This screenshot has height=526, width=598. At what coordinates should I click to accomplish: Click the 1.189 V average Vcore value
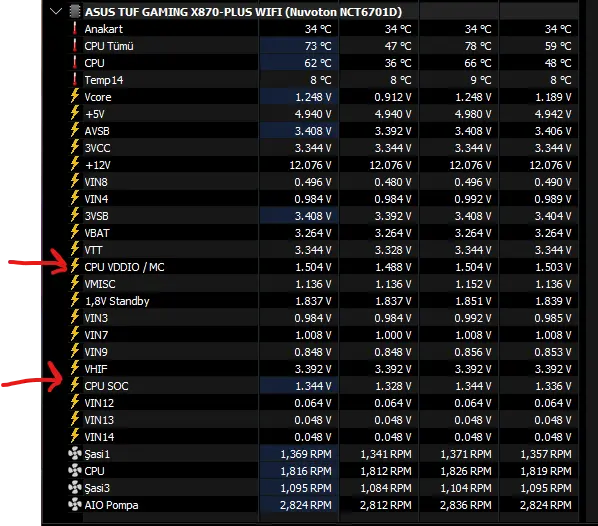[553, 97]
